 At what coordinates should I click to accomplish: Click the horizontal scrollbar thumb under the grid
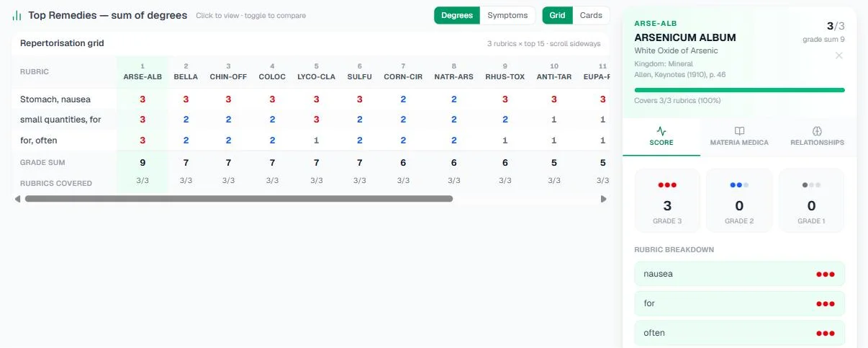coord(239,199)
